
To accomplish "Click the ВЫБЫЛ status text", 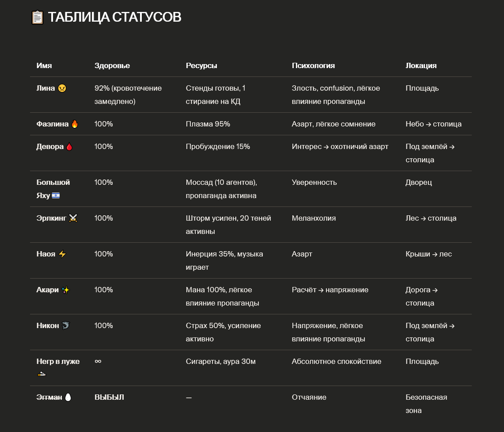I will [109, 397].
